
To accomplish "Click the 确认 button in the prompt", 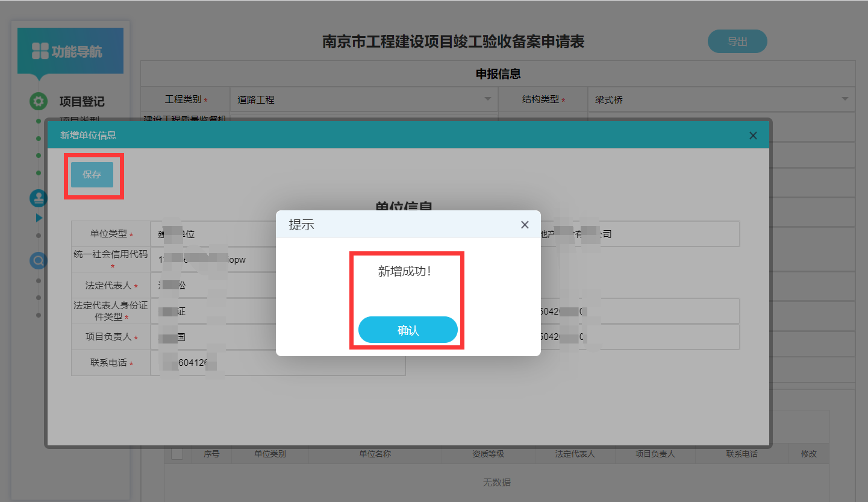I will point(408,330).
